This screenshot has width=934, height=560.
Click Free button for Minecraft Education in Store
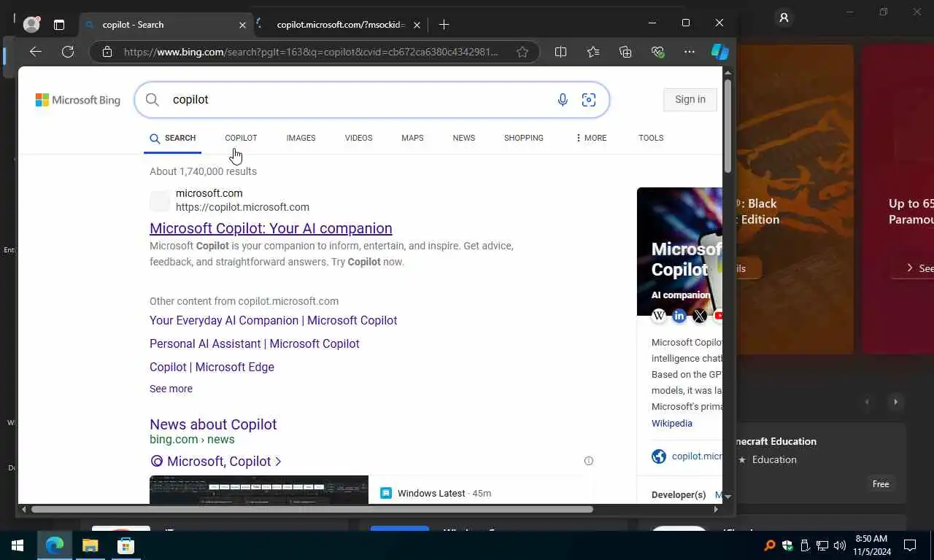[x=881, y=484]
